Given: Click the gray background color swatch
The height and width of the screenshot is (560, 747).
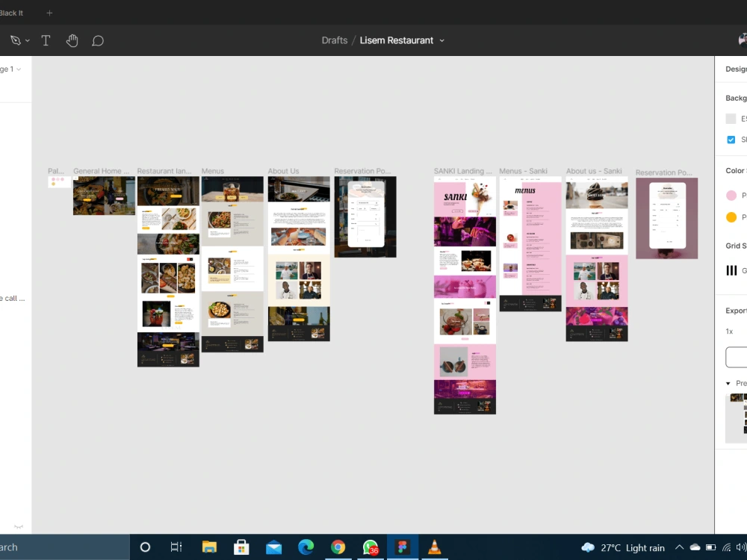Looking at the screenshot, I should click(x=731, y=119).
